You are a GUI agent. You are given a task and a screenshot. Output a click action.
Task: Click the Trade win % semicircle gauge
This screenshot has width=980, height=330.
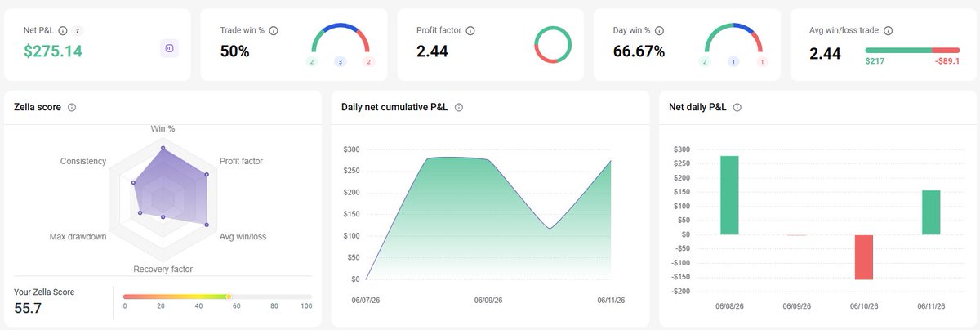(x=341, y=38)
